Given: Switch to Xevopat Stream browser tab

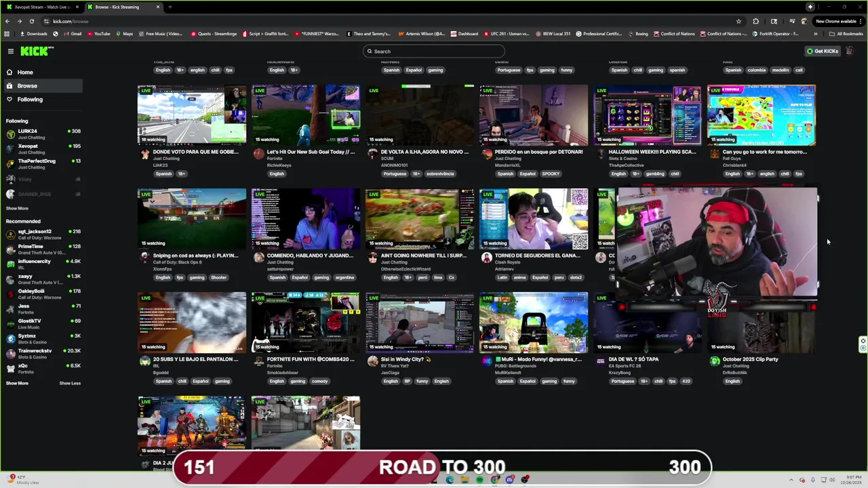Looking at the screenshot, I should pyautogui.click(x=42, y=7).
